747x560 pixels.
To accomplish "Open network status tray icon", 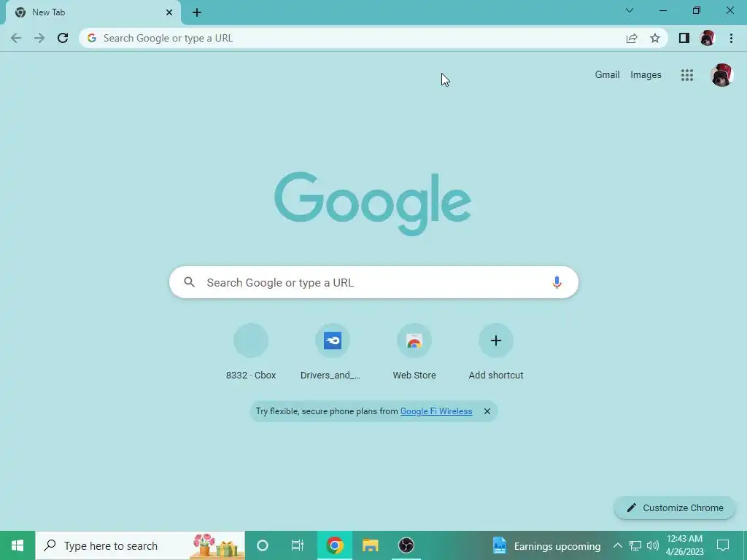I will 635,545.
